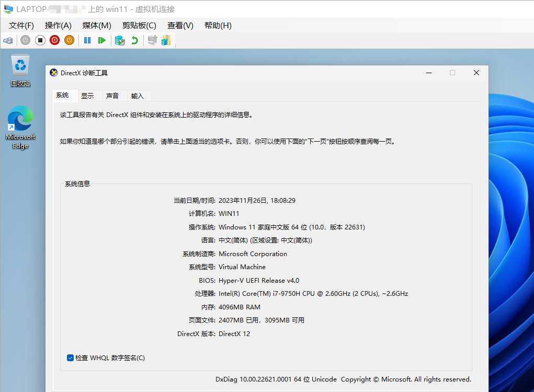Click the Windows 11 家庭中文版 OS value
The height and width of the screenshot is (392, 534).
coord(292,227)
